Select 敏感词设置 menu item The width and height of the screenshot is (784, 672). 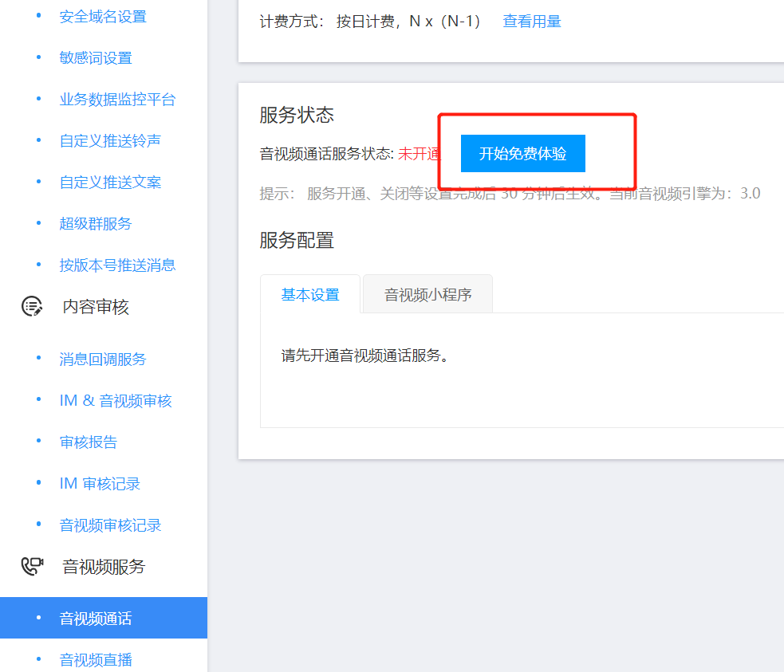pos(96,58)
